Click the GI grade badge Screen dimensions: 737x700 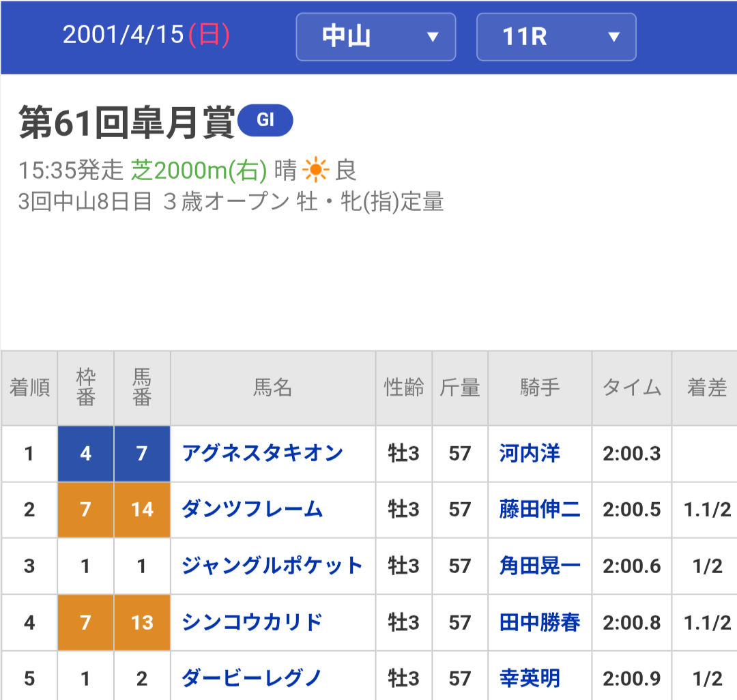point(265,121)
